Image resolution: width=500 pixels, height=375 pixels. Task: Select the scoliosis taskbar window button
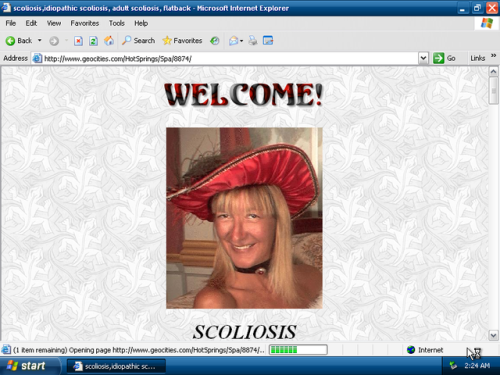(116, 366)
